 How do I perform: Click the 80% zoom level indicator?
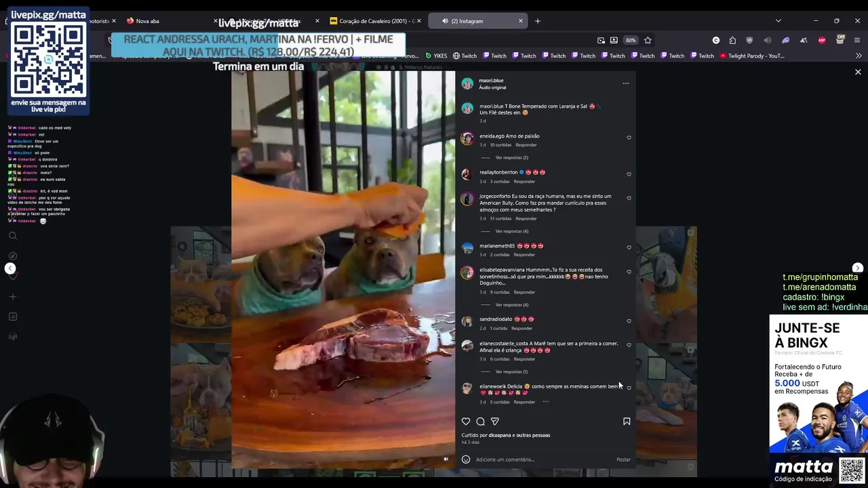point(631,40)
